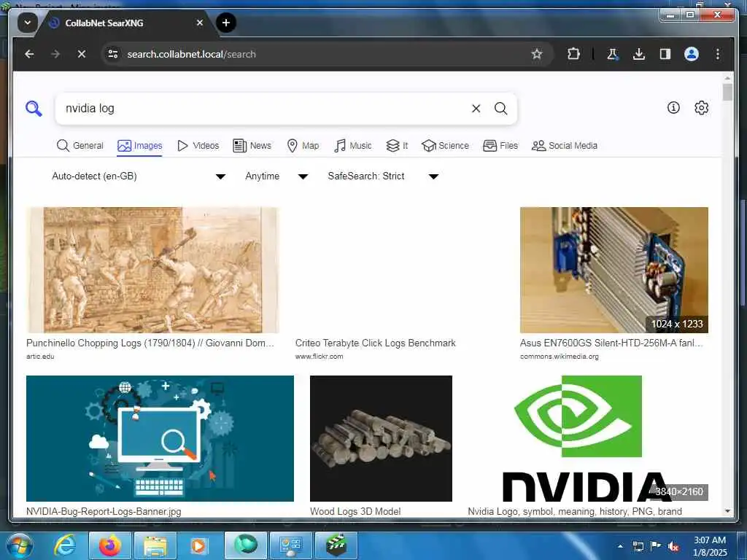Image resolution: width=747 pixels, height=560 pixels.
Task: Open the Anytime time range dropdown
Action: point(276,176)
